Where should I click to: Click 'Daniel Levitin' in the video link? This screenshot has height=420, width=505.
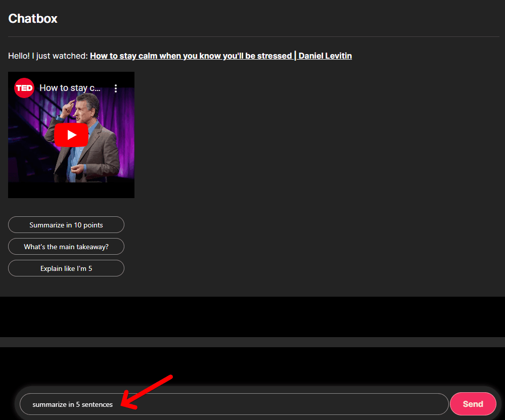[325, 56]
